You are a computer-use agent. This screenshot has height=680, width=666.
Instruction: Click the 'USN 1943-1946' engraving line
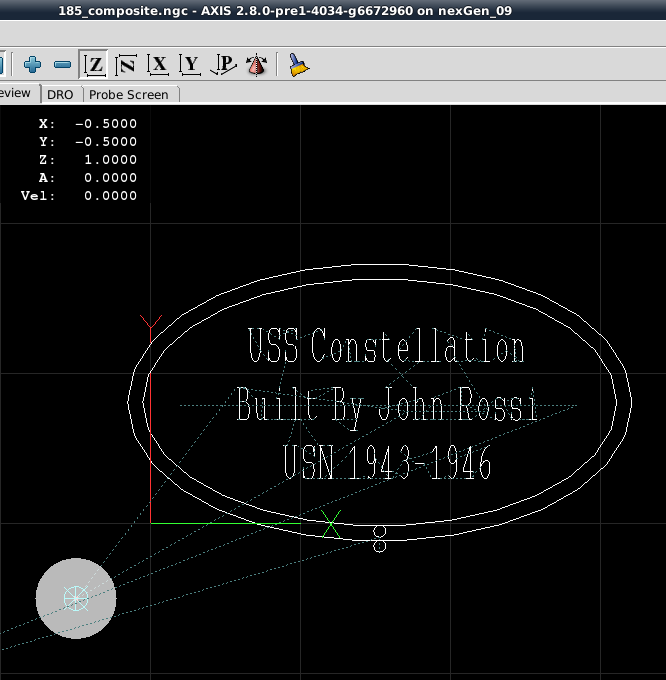coord(387,463)
